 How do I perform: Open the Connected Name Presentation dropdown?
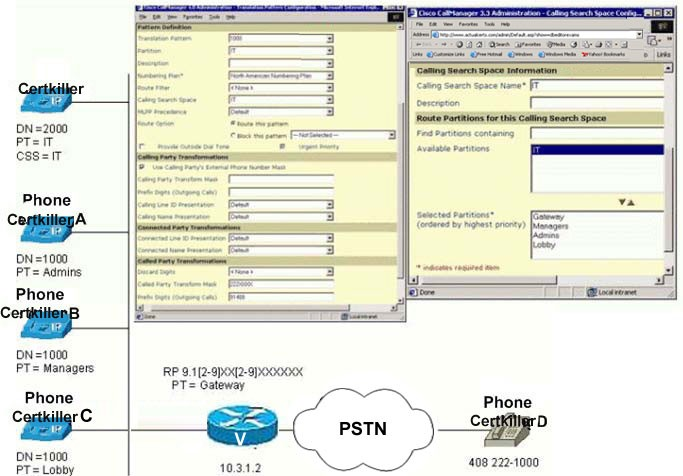(330, 250)
